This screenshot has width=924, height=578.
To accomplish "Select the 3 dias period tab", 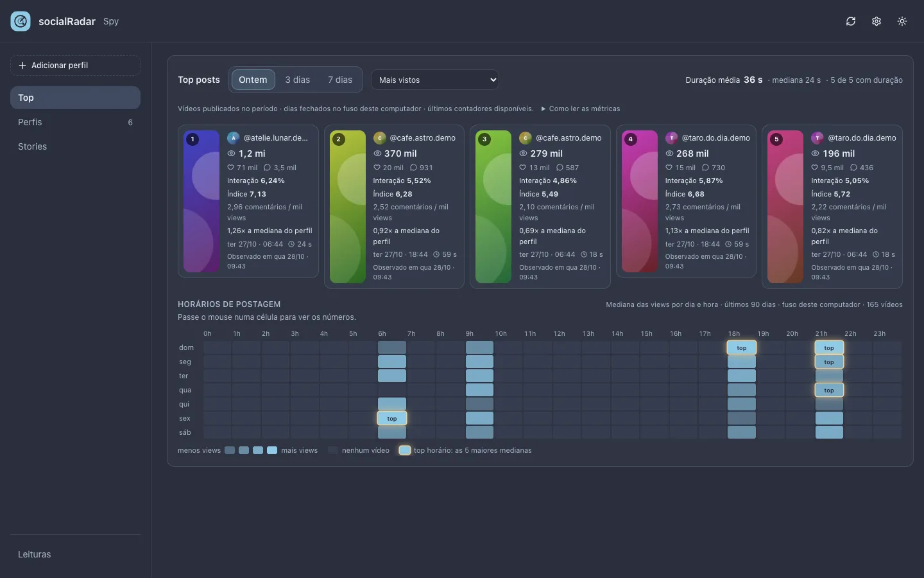I will pyautogui.click(x=298, y=80).
